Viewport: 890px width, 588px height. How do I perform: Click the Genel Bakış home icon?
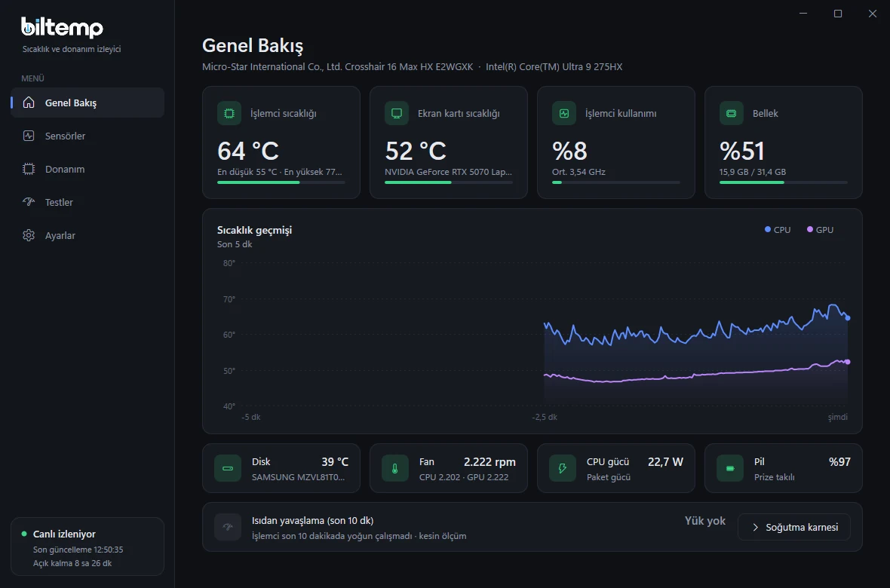tap(29, 103)
